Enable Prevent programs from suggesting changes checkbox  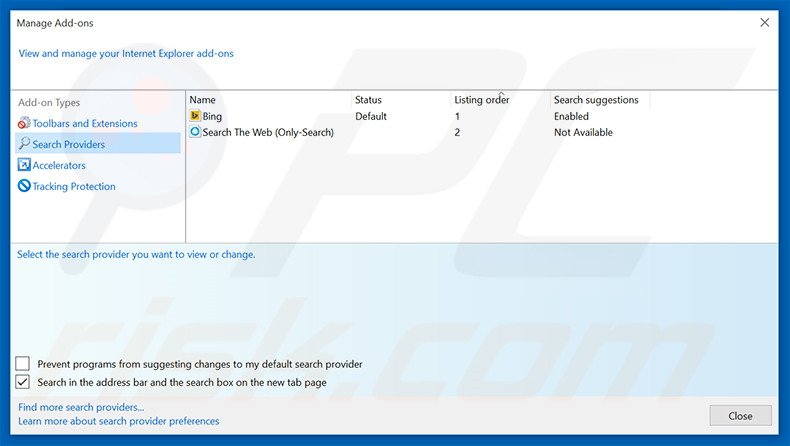23,363
